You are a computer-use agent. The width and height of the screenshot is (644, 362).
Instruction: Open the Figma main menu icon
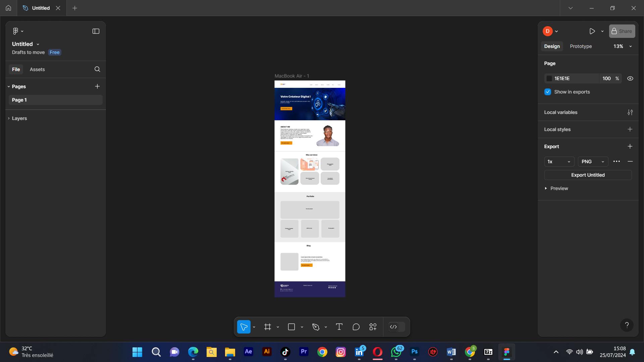[x=15, y=31]
